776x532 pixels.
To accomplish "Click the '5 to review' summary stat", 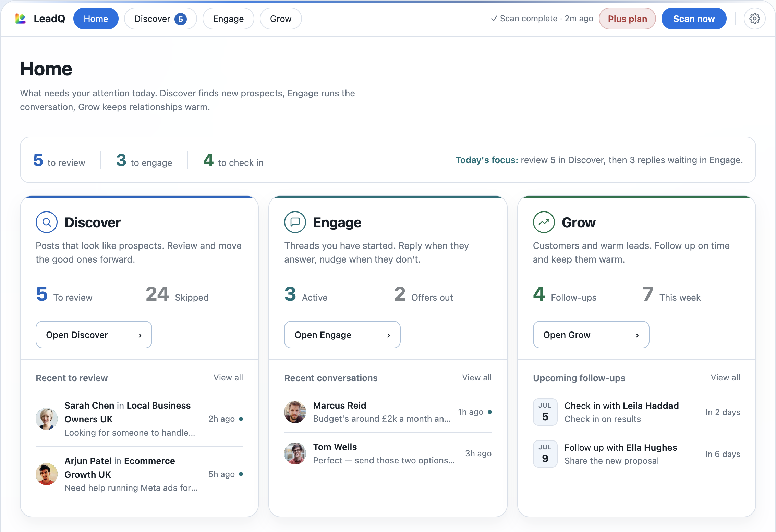I will point(59,160).
